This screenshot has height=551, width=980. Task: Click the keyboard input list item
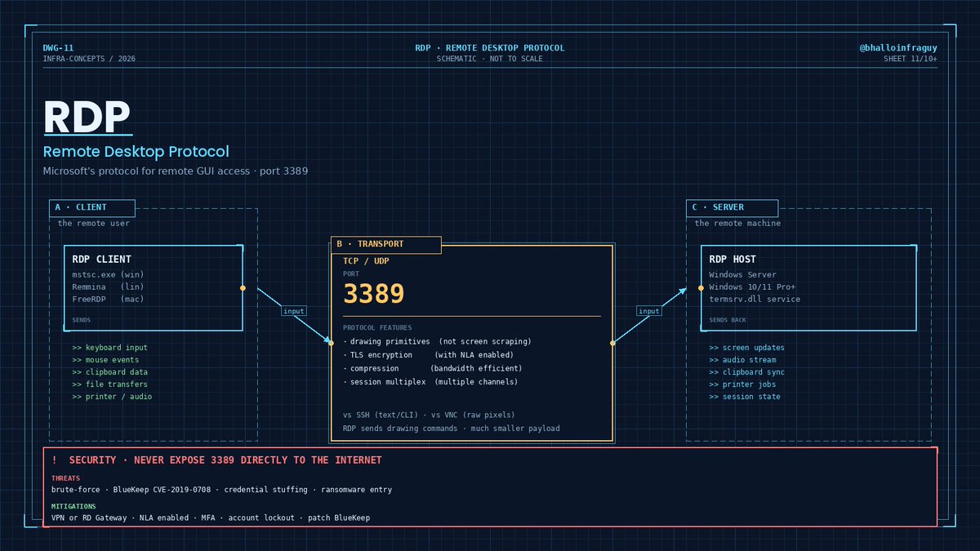(x=109, y=348)
